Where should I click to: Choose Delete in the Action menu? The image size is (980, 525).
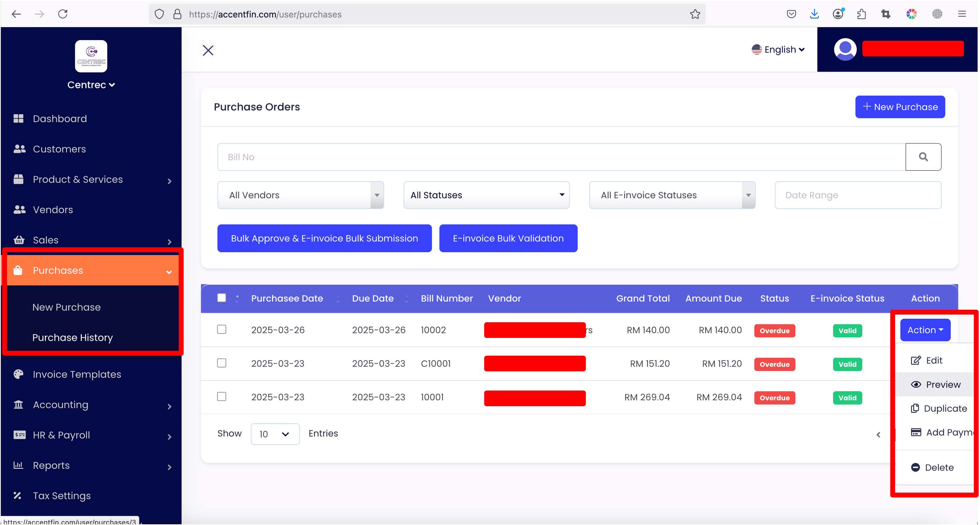coord(932,468)
